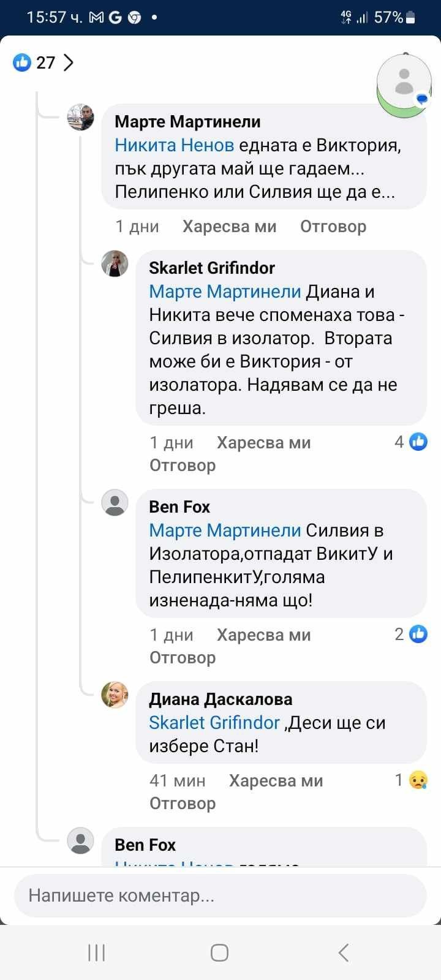Tap Skarlet Grifindor's avatar photo

point(115,263)
